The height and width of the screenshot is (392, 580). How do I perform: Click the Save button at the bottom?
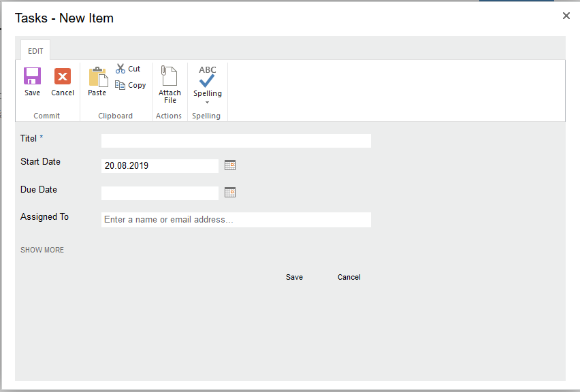pos(294,277)
